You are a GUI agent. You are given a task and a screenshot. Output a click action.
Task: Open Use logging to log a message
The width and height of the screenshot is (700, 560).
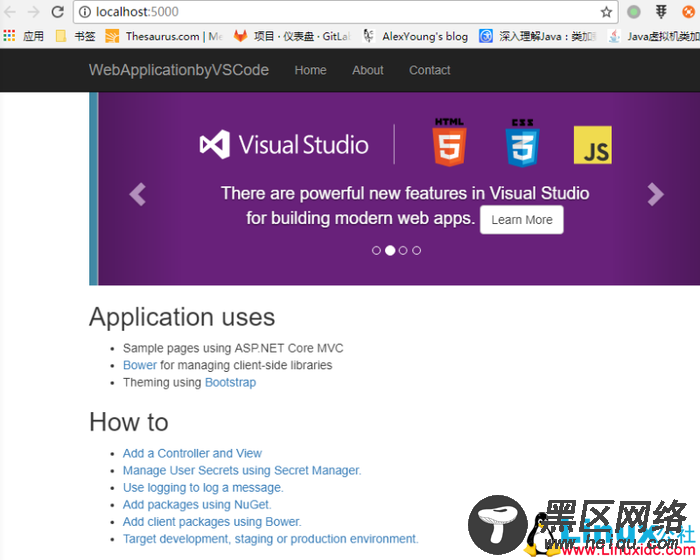point(203,487)
